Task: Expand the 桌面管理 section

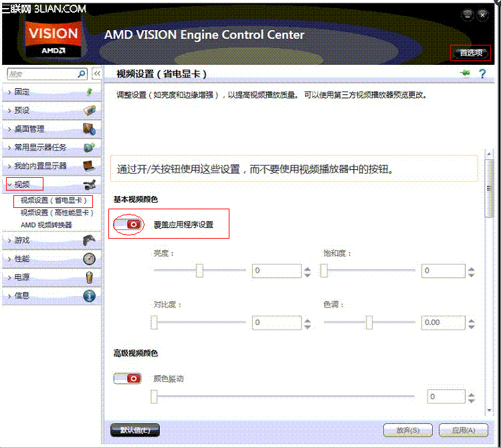Action: point(51,129)
